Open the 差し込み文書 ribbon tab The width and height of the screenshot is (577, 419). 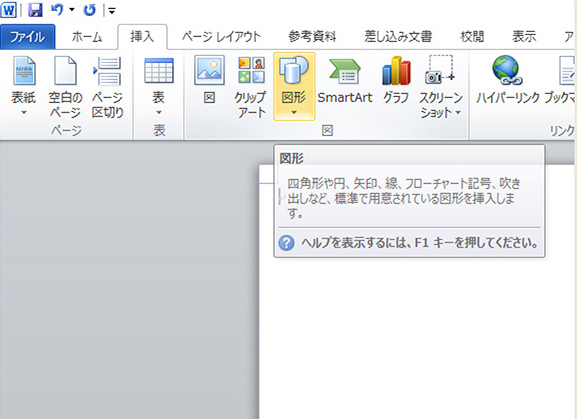click(398, 36)
